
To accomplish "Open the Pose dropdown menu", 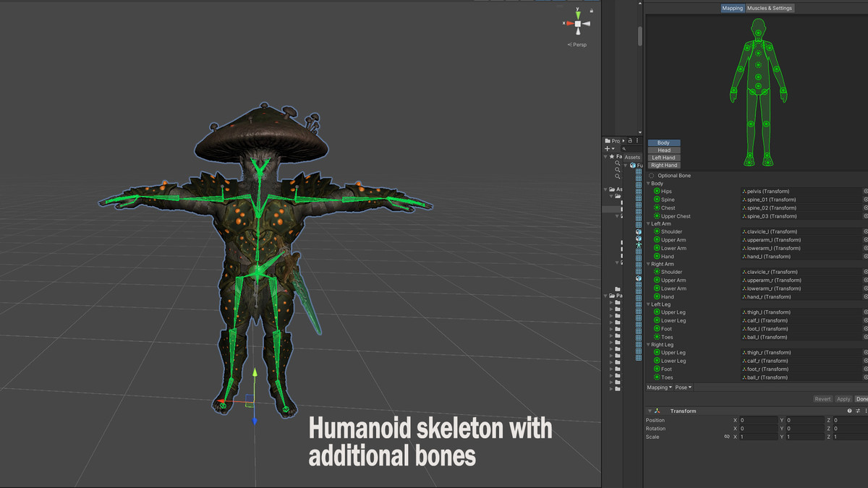I will 684,388.
